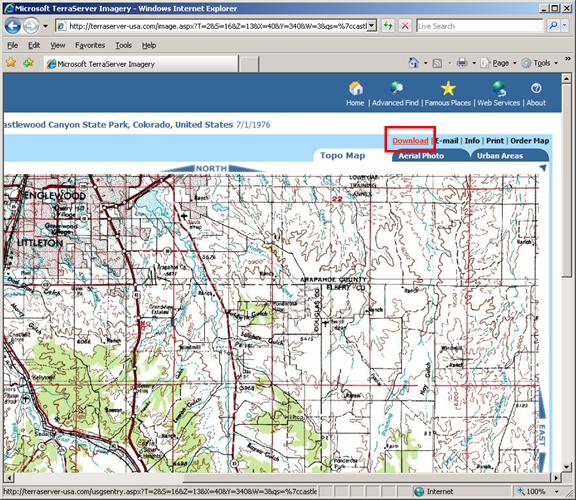Open the Help menu
The image size is (576, 500).
[x=149, y=45]
